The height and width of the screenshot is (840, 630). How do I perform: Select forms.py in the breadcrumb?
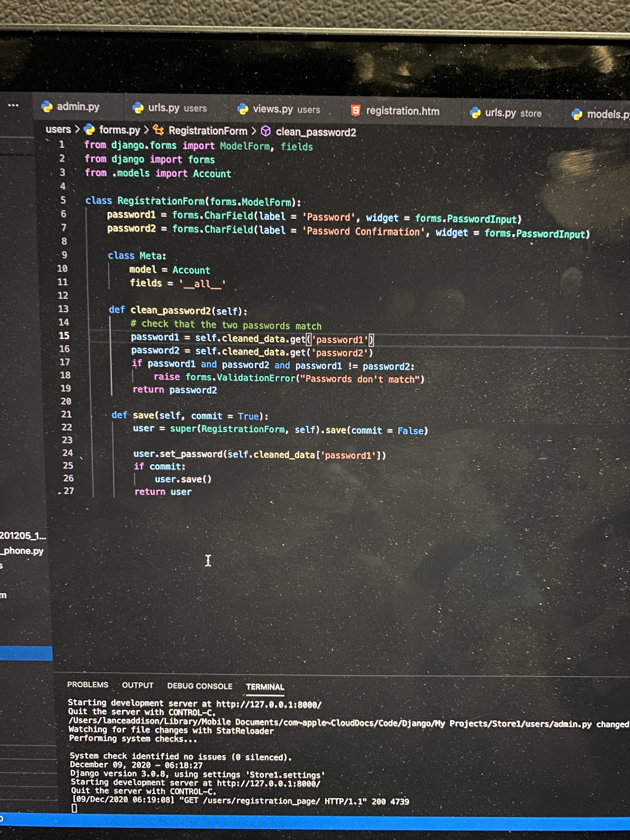point(120,130)
